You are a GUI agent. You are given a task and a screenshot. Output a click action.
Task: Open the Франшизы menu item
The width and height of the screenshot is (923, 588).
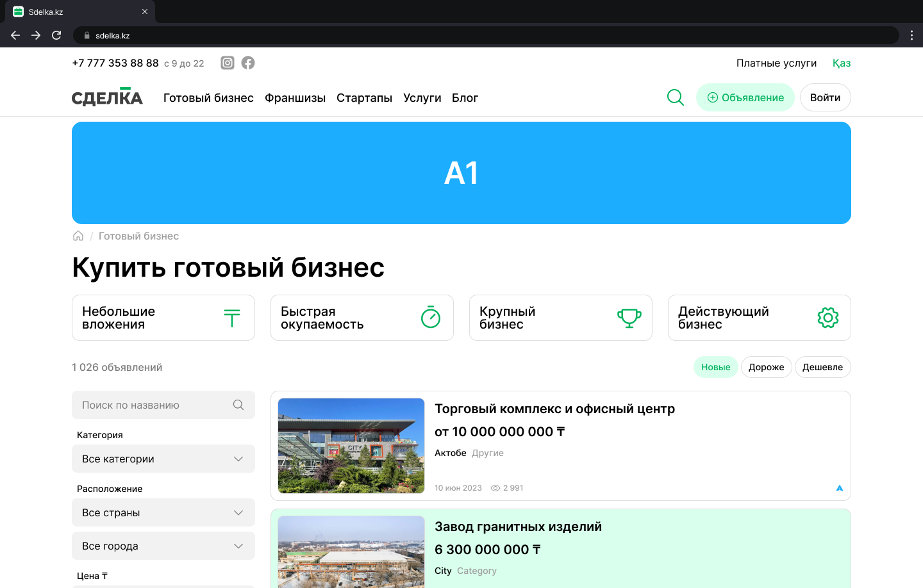[x=295, y=98]
